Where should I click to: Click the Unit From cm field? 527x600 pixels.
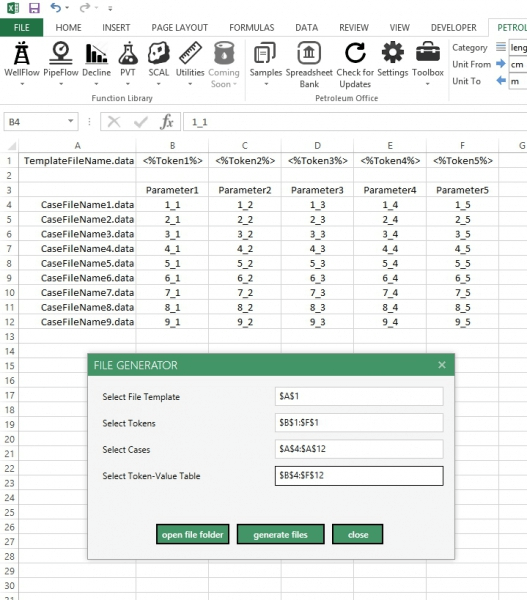[518, 64]
